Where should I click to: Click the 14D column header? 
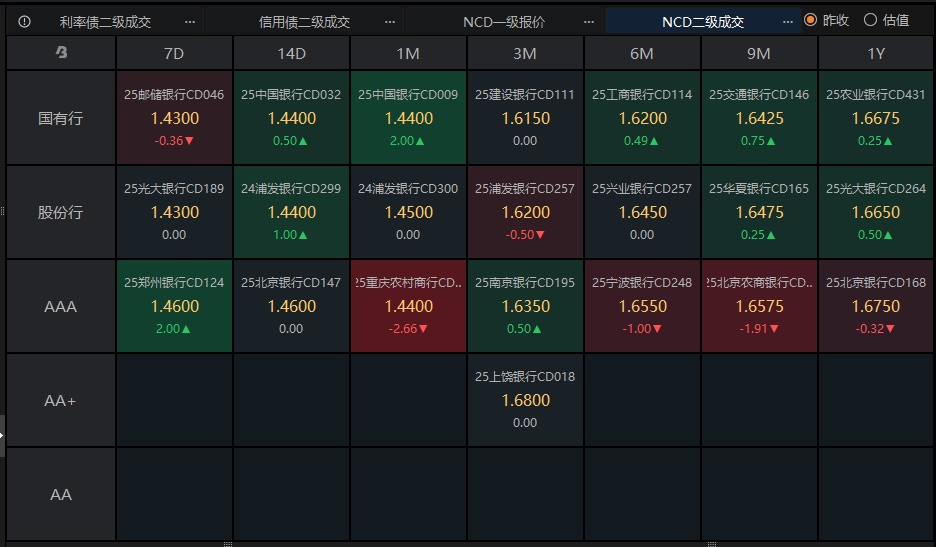tap(291, 53)
